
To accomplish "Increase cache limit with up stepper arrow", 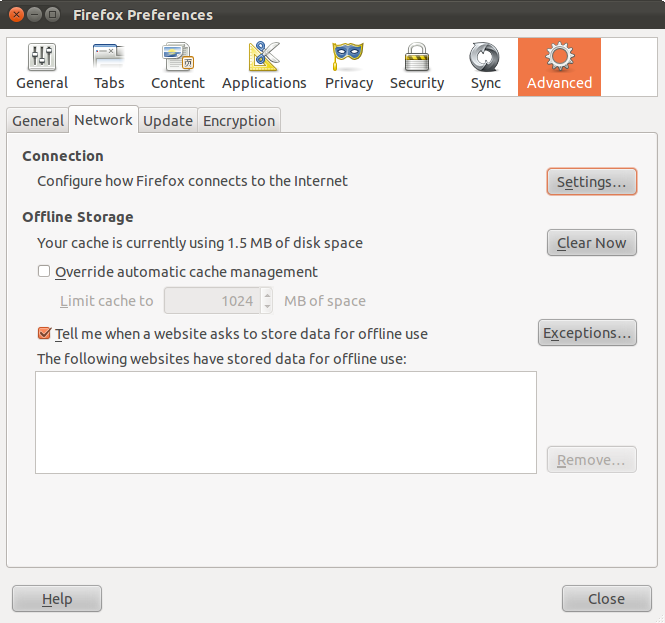I will [267, 294].
